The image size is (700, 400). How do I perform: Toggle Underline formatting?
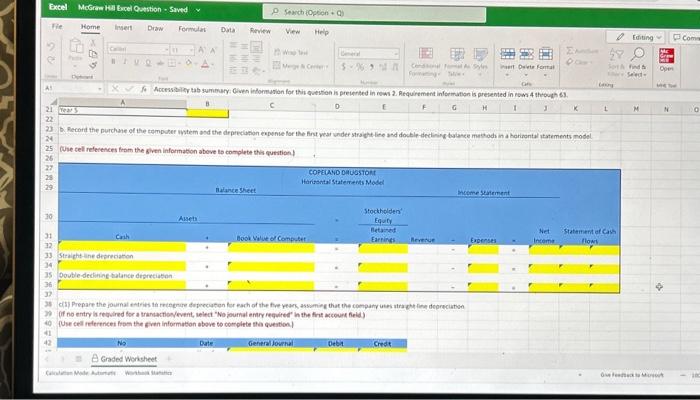click(136, 62)
